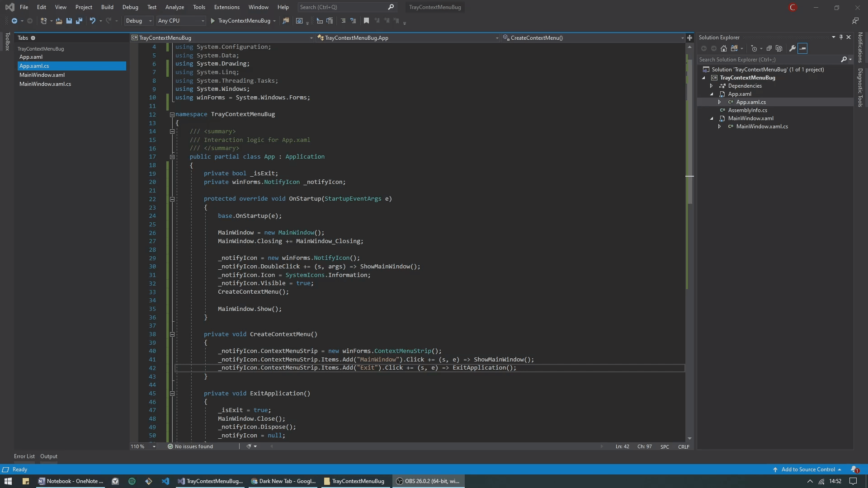
Task: Click the Save All icon
Action: [79, 21]
